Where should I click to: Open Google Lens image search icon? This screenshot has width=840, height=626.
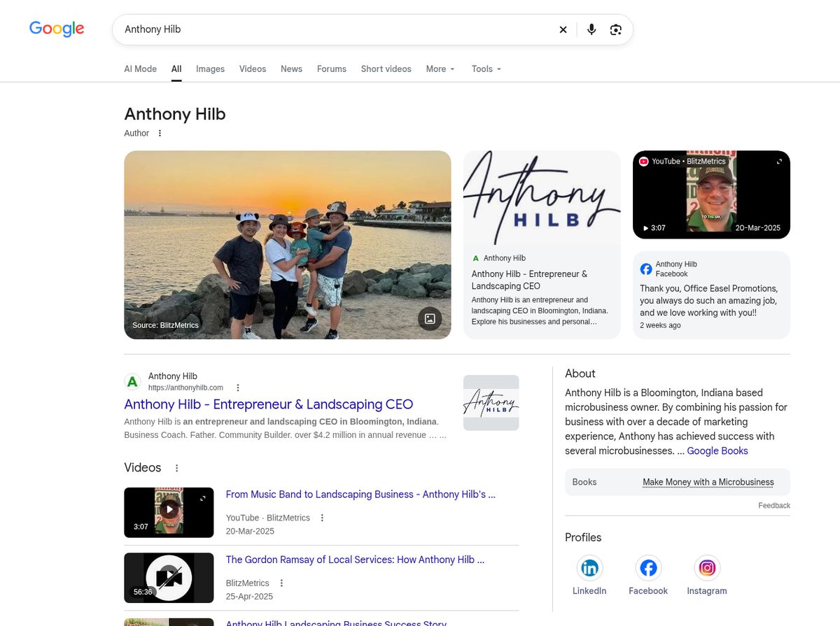coord(616,29)
